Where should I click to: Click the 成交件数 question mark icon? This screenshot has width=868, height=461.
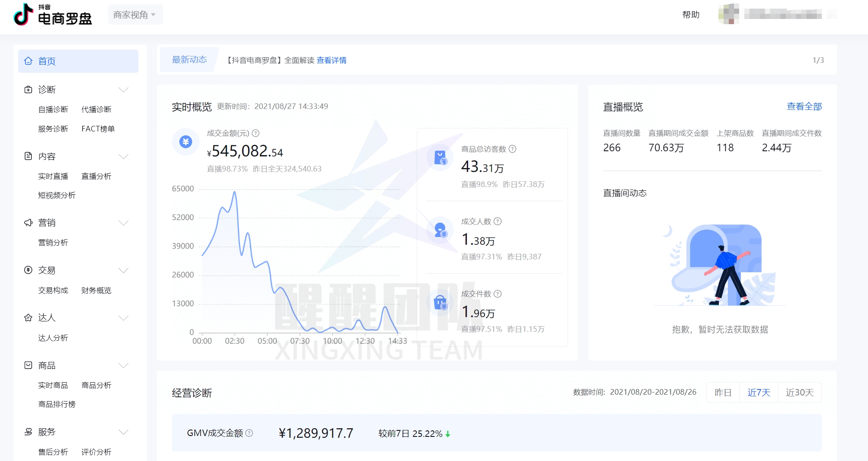[499, 295]
